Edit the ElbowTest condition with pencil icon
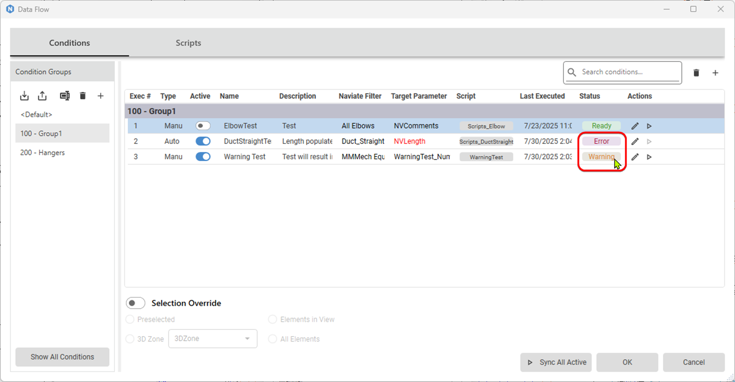Screen dimensions: 735x382 click(x=635, y=126)
